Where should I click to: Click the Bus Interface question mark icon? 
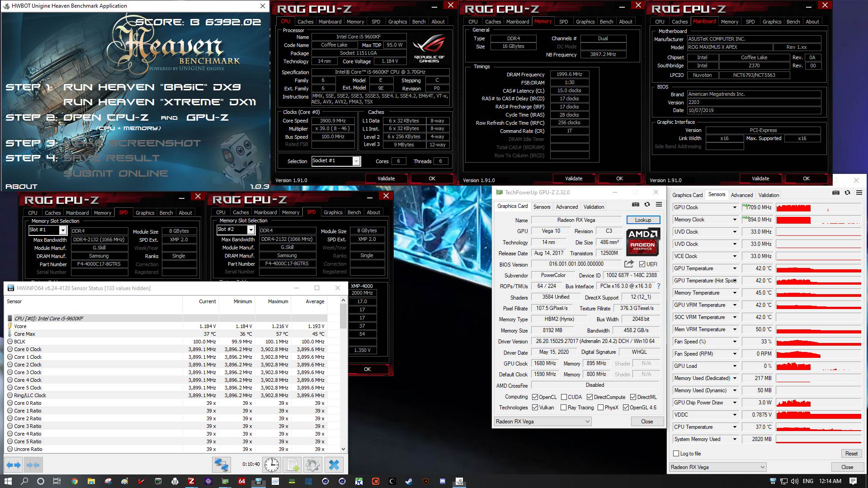(659, 286)
